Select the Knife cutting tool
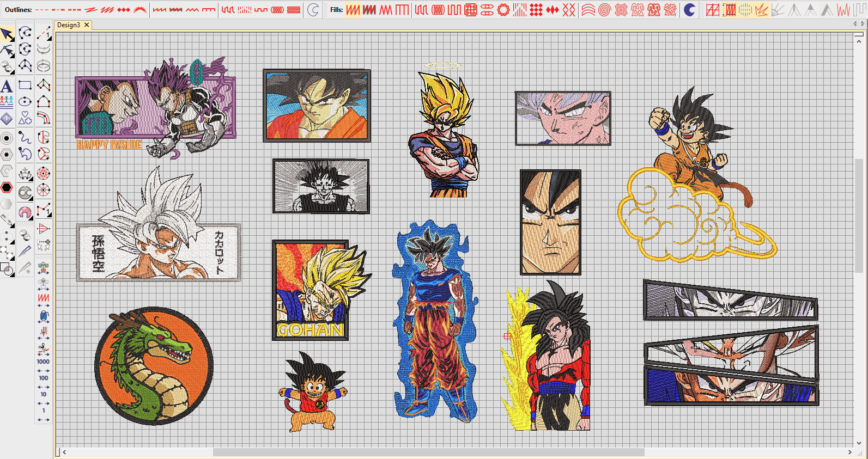This screenshot has height=459, width=868. tap(25, 251)
